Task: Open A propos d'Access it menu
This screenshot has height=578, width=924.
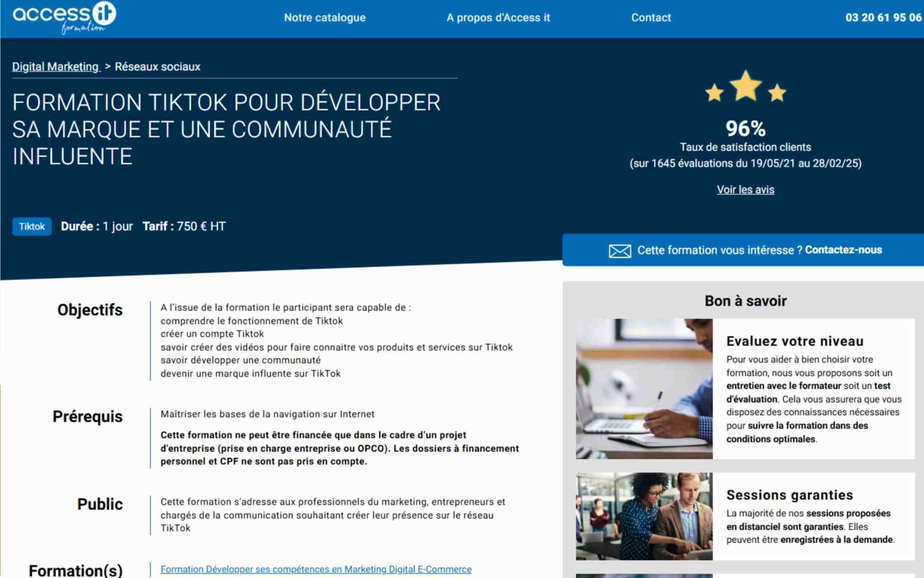Action: pyautogui.click(x=498, y=18)
